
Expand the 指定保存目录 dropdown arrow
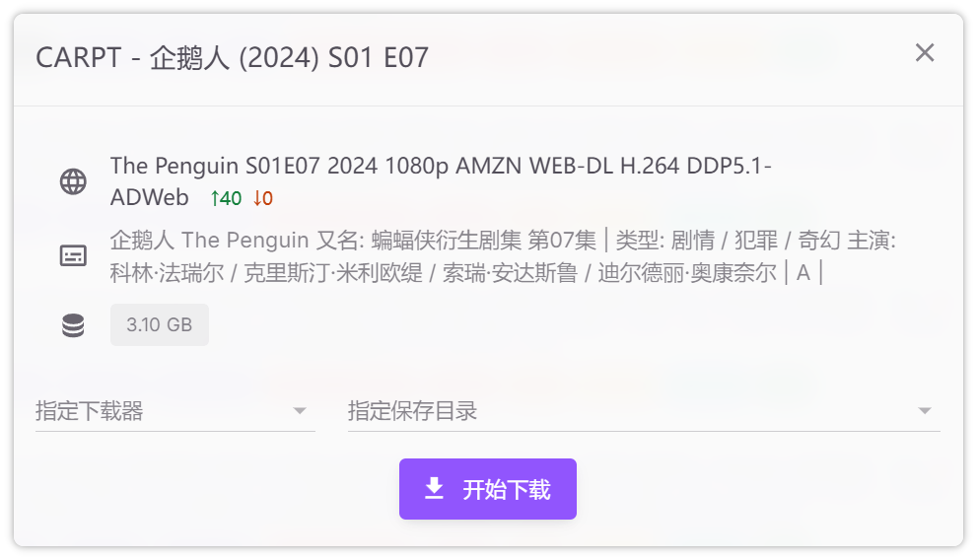(x=924, y=411)
